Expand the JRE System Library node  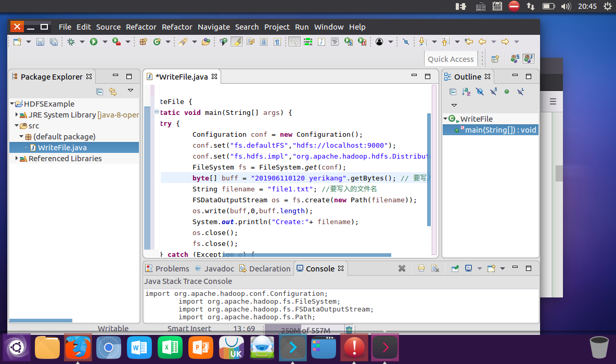pyautogui.click(x=17, y=114)
